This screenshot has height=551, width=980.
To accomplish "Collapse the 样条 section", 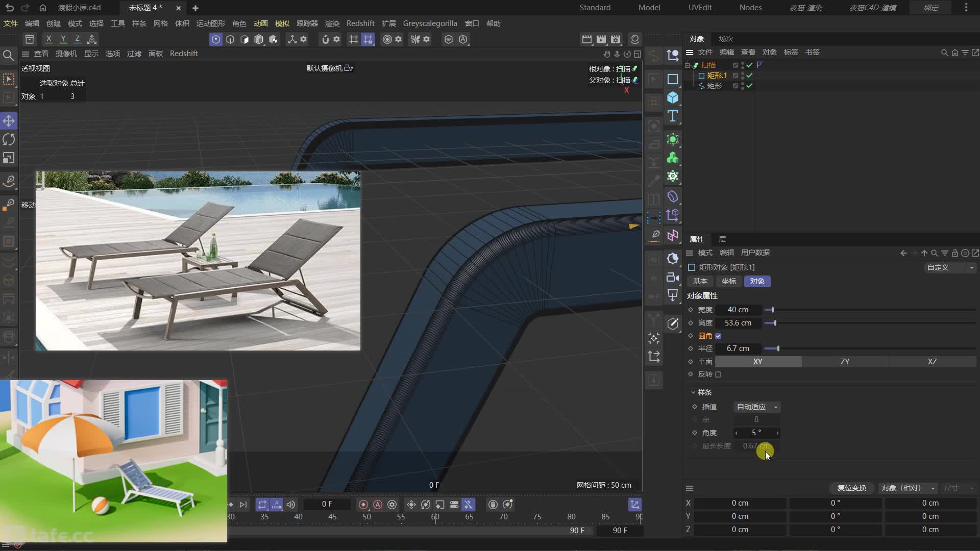I will point(693,392).
